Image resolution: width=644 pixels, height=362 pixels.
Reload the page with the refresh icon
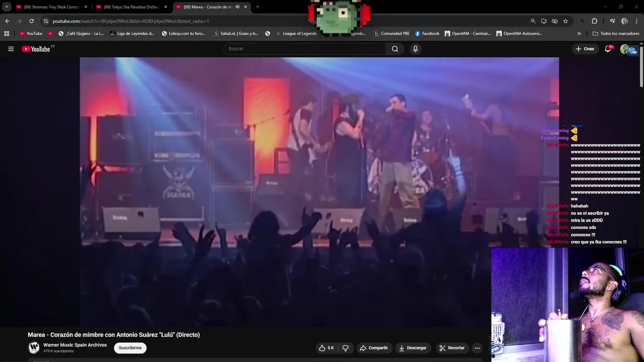tap(31, 21)
